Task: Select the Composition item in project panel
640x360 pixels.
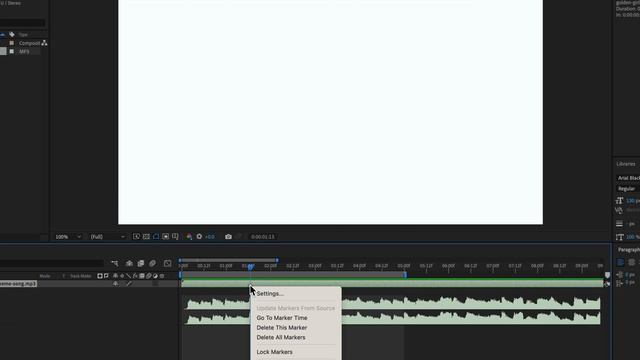Action: [x=29, y=43]
